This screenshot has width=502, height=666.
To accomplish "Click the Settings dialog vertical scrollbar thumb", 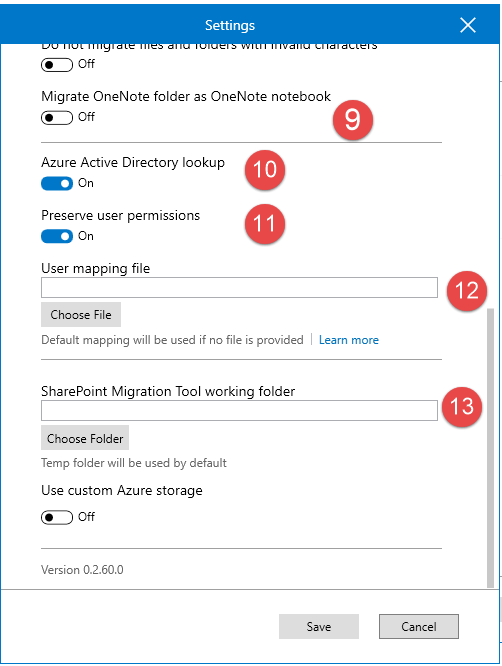I will tap(491, 448).
